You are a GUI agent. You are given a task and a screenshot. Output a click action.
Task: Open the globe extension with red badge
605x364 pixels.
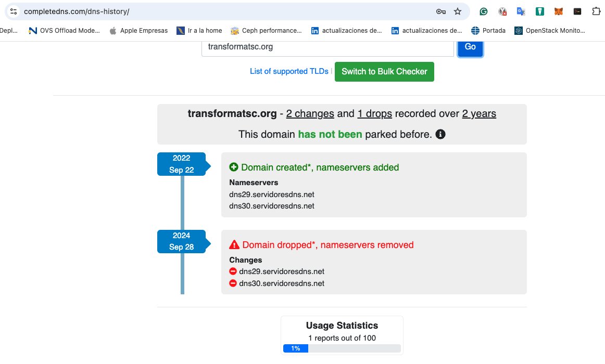tap(502, 11)
